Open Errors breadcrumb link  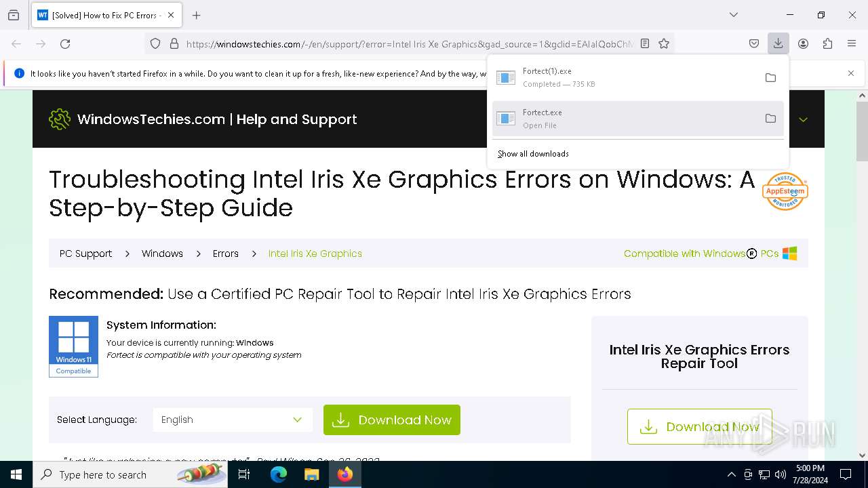[225, 253]
